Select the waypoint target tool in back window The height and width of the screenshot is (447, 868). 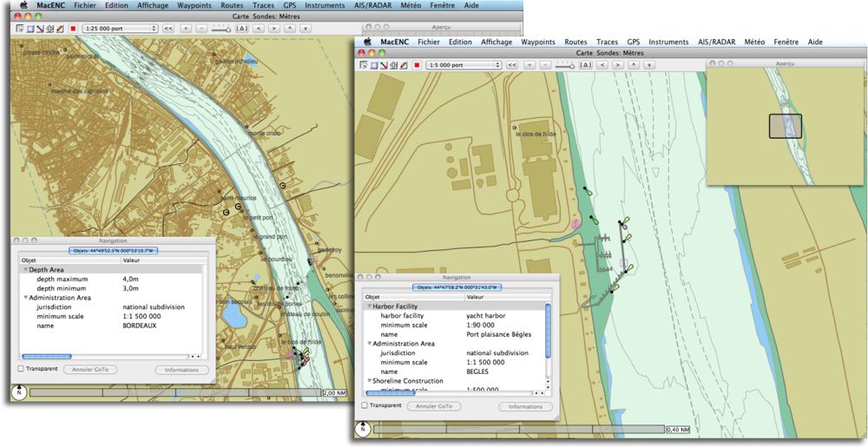[x=49, y=29]
